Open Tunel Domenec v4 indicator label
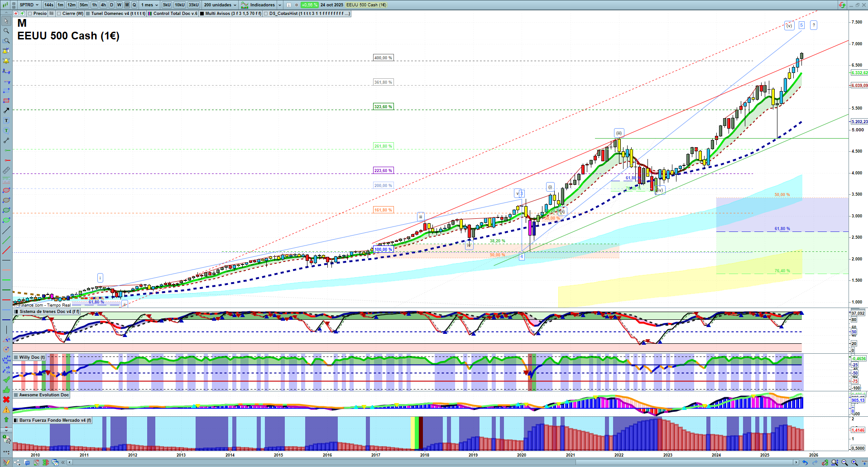Screen dimensions: 868x467 click(x=118, y=14)
